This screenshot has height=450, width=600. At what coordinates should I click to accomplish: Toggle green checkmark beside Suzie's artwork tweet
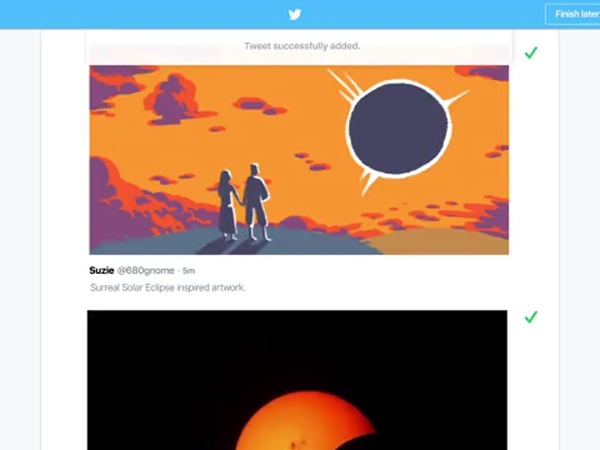click(531, 52)
